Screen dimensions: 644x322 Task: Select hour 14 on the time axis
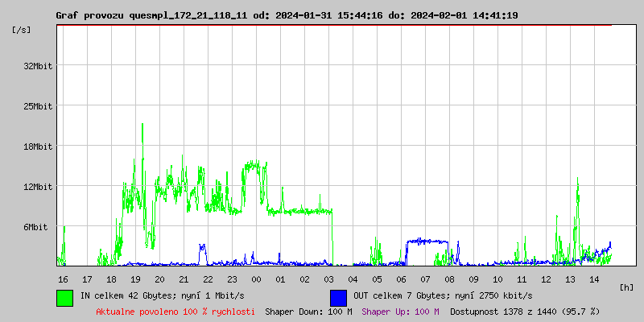[x=594, y=279]
